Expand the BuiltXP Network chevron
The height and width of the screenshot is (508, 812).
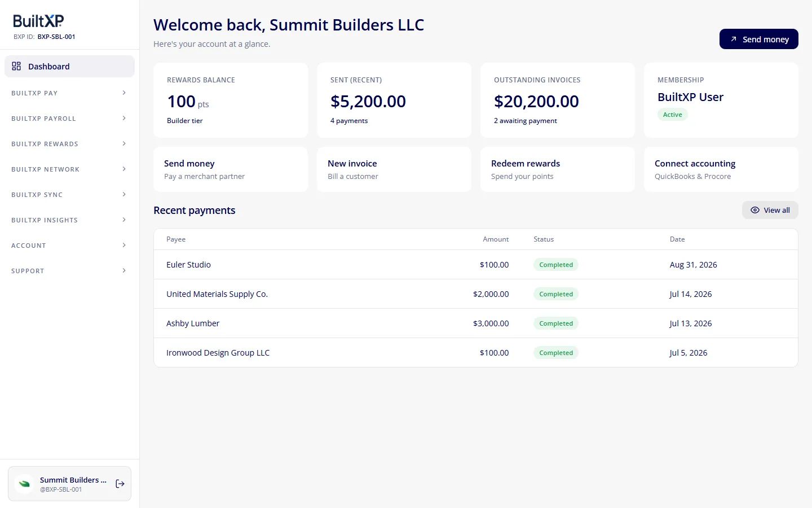click(x=124, y=169)
